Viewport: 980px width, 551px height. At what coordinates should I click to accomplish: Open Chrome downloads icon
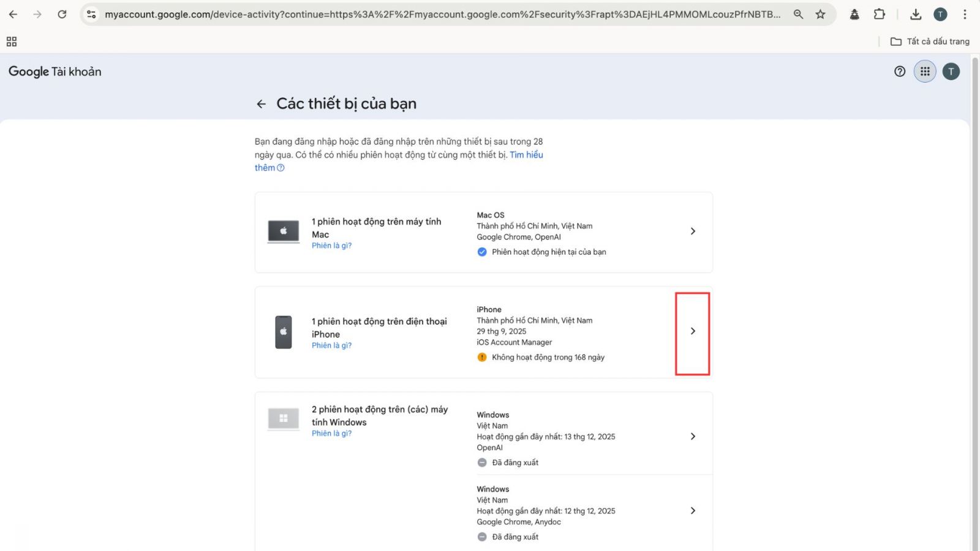point(916,14)
